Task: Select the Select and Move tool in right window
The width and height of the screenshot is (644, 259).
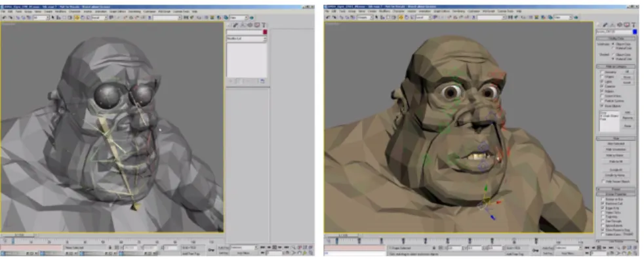Action: click(401, 18)
